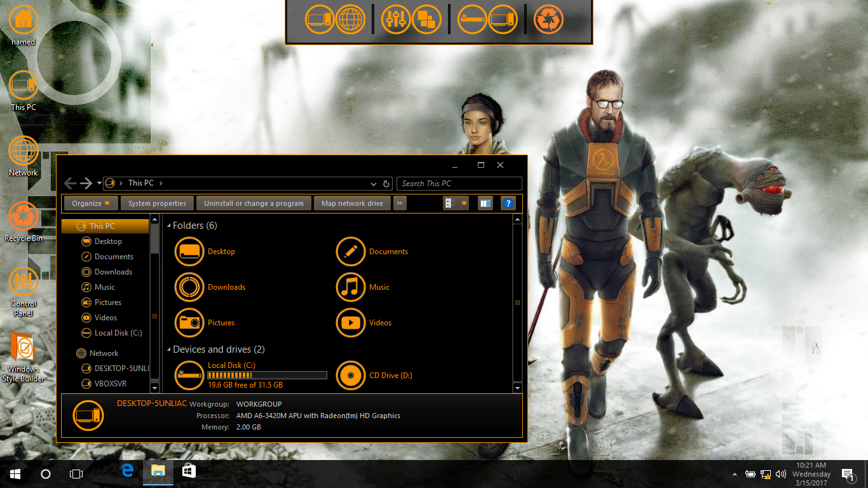
Task: Launch Microsoft Edge from the taskbar
Action: coord(128,473)
